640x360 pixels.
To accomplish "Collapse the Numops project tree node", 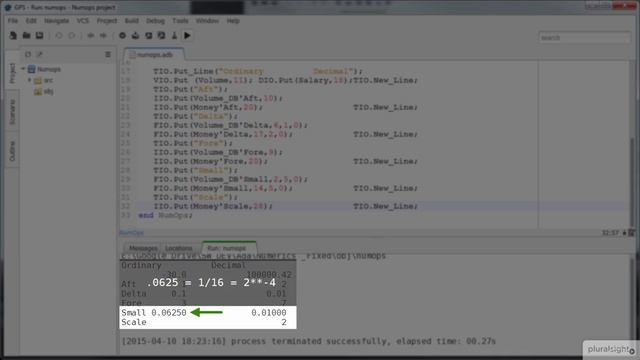I will click(23, 69).
